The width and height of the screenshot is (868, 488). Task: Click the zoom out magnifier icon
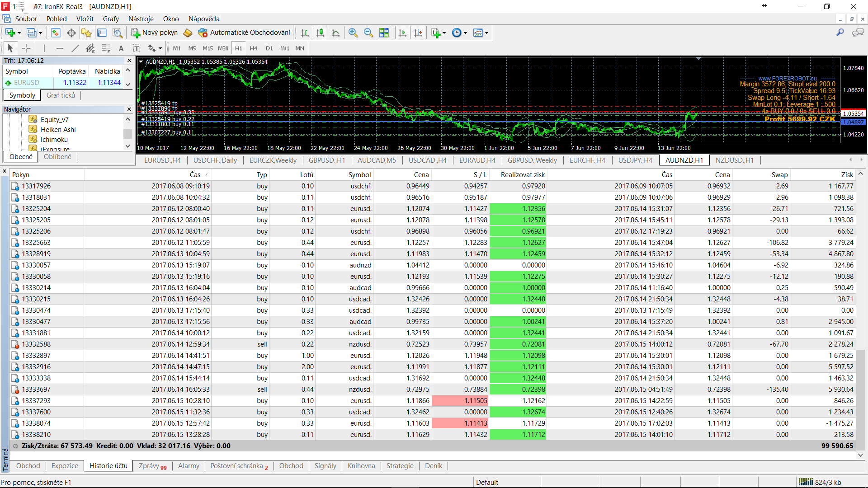tap(368, 33)
